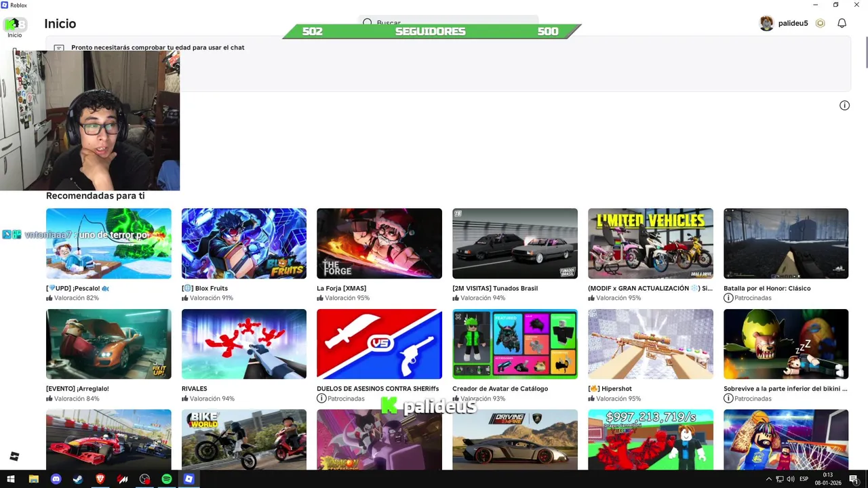868x488 pixels.
Task: Open the red striped taskbar app
Action: pyautogui.click(x=123, y=479)
